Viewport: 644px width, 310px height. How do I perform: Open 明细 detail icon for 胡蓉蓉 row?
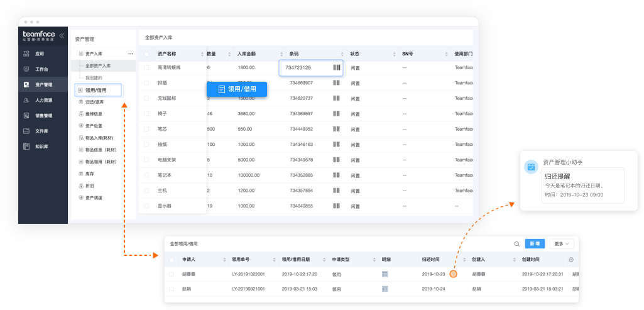point(385,274)
